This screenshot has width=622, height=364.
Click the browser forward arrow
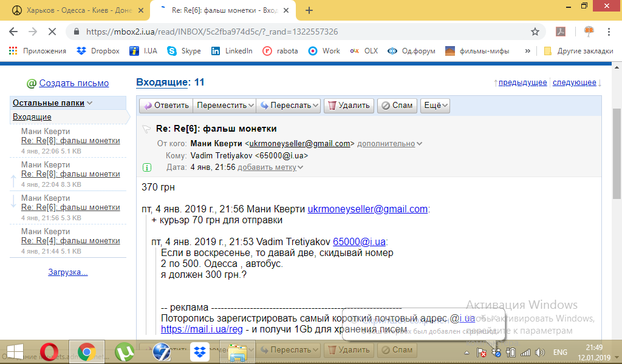click(33, 32)
